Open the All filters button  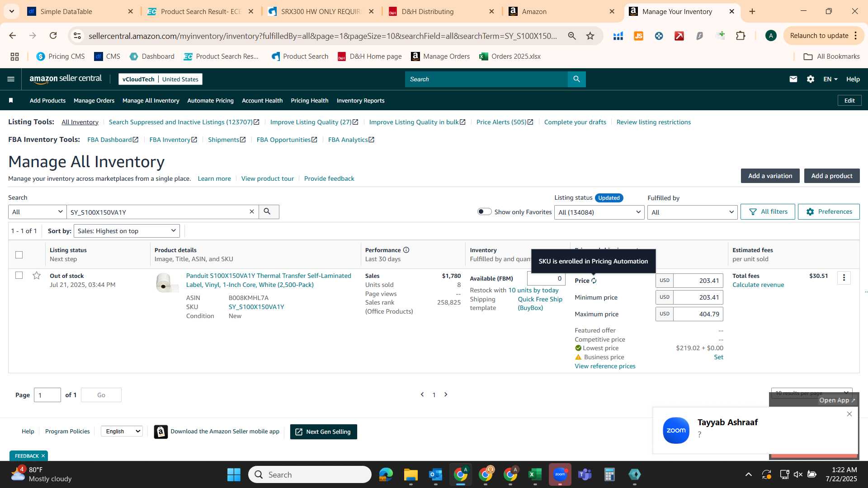767,211
